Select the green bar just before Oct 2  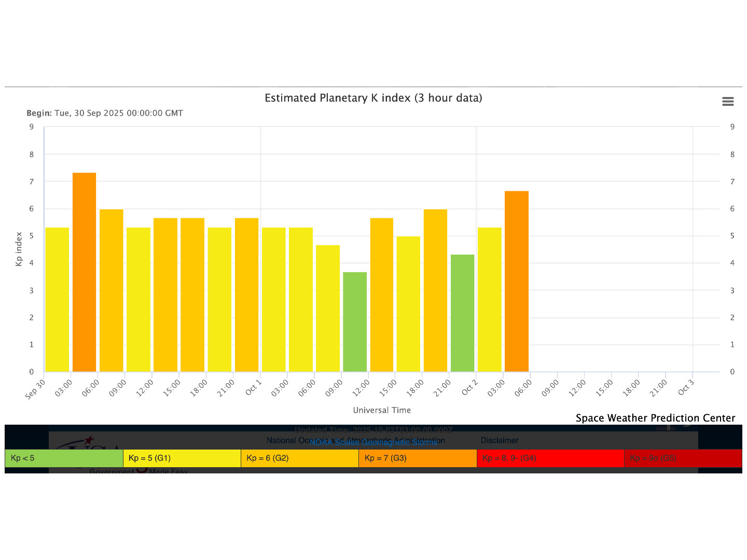click(462, 313)
